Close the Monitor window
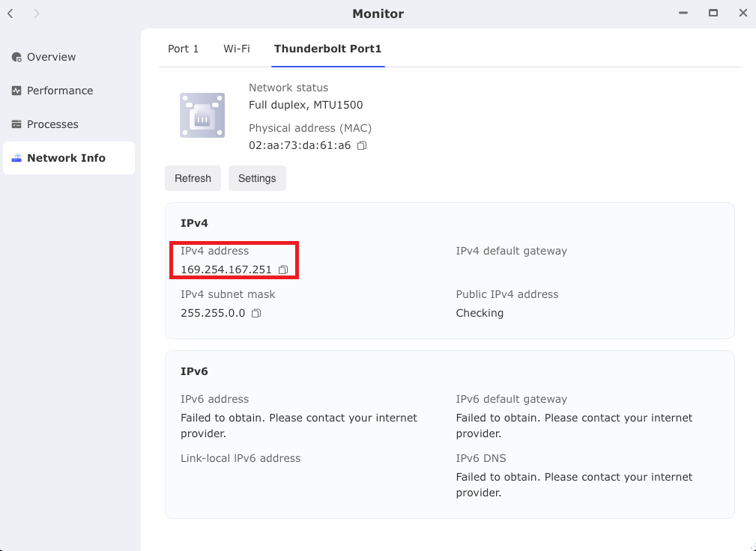 click(743, 13)
